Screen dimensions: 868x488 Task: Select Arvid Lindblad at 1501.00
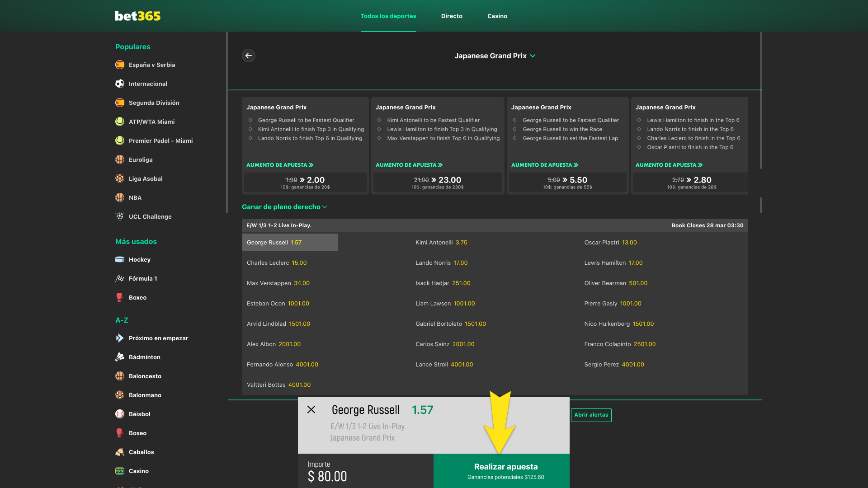pos(278,324)
